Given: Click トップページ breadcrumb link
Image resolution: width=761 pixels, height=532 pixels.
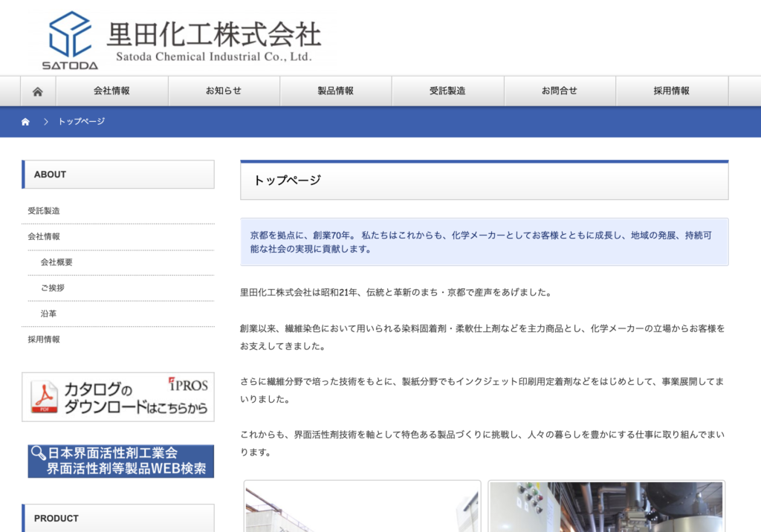Looking at the screenshot, I should pos(82,121).
